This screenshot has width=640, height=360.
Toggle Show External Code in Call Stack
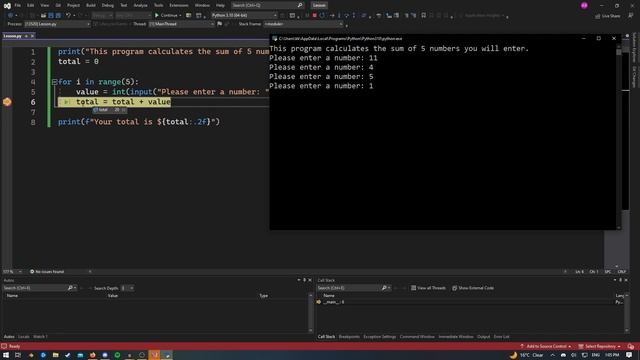pos(473,288)
